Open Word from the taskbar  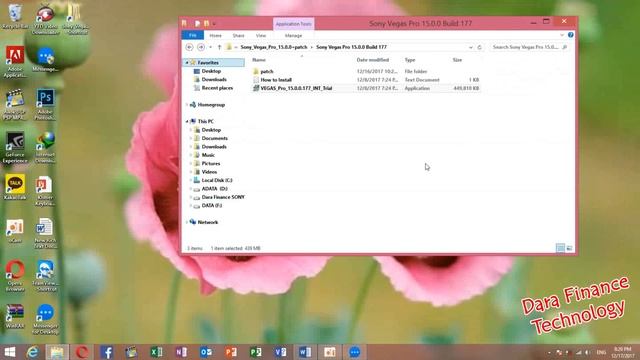point(305,352)
